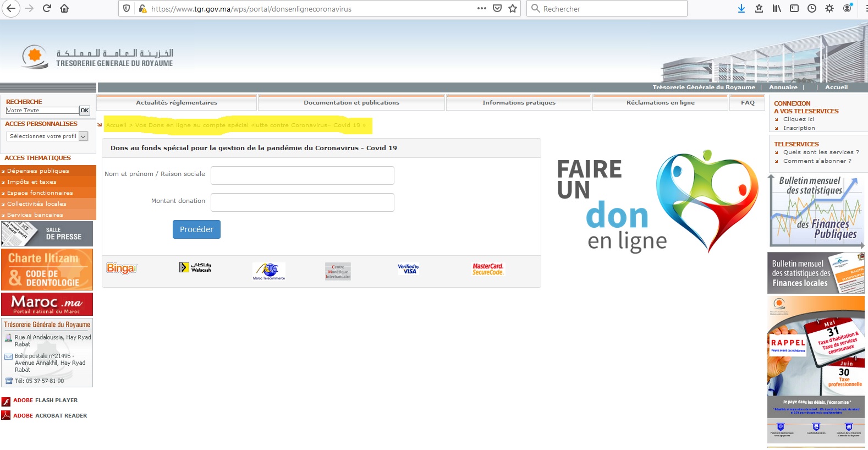
Task: Open the 'Impôts et taxes' thematic link
Action: pyautogui.click(x=32, y=182)
